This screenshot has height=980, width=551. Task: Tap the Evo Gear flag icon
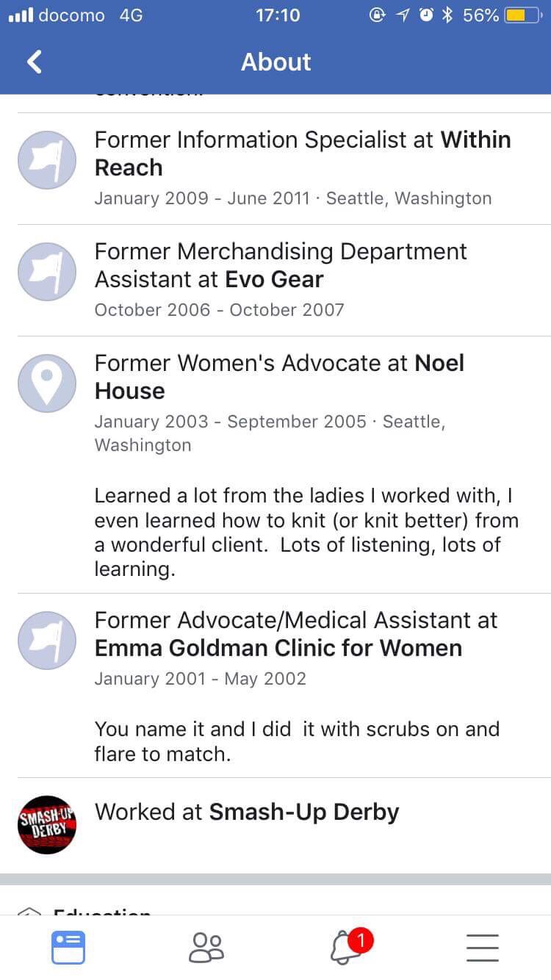(x=47, y=272)
